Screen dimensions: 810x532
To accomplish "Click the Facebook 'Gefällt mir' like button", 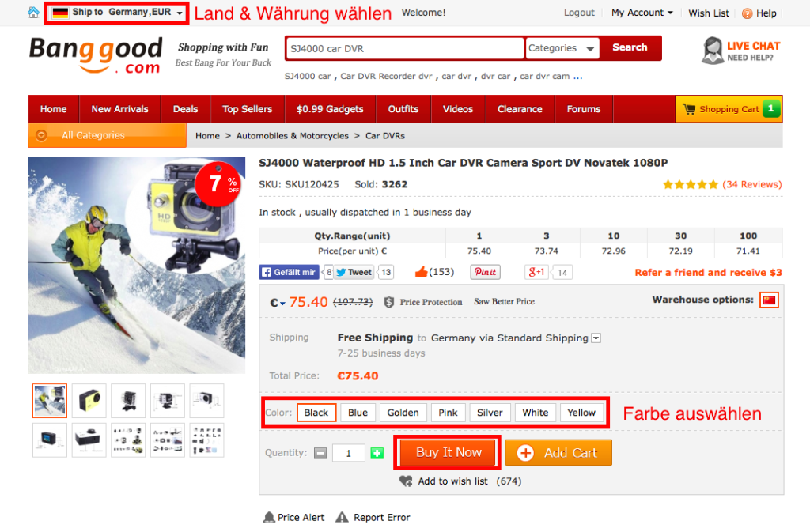I will coord(289,272).
